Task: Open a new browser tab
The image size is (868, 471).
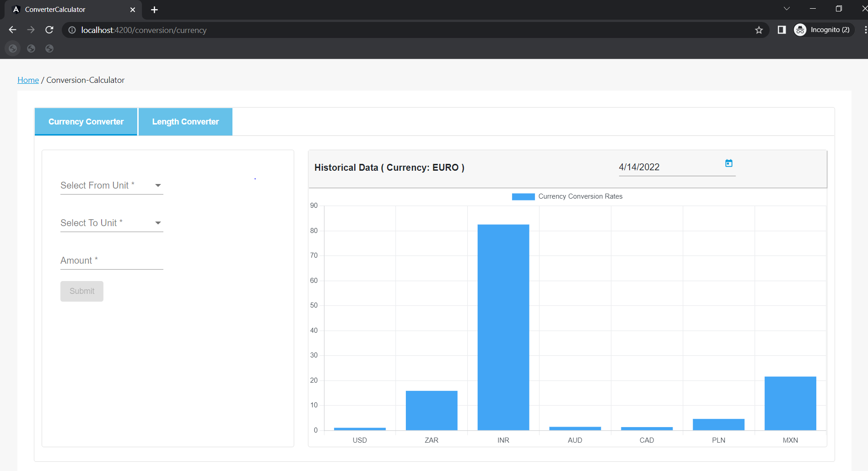Action: [x=155, y=10]
